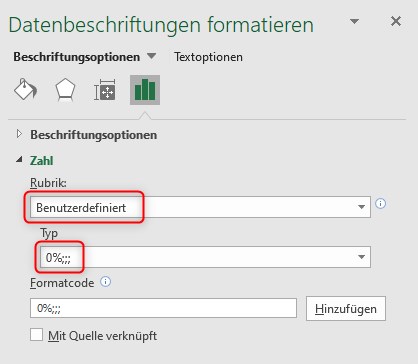Click into the Formatcode text field
418x364 pixels.
point(163,308)
